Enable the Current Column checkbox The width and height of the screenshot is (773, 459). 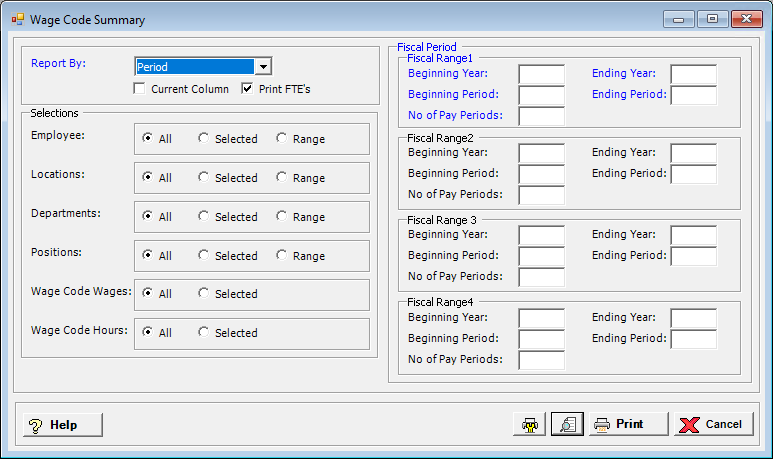coord(141,89)
